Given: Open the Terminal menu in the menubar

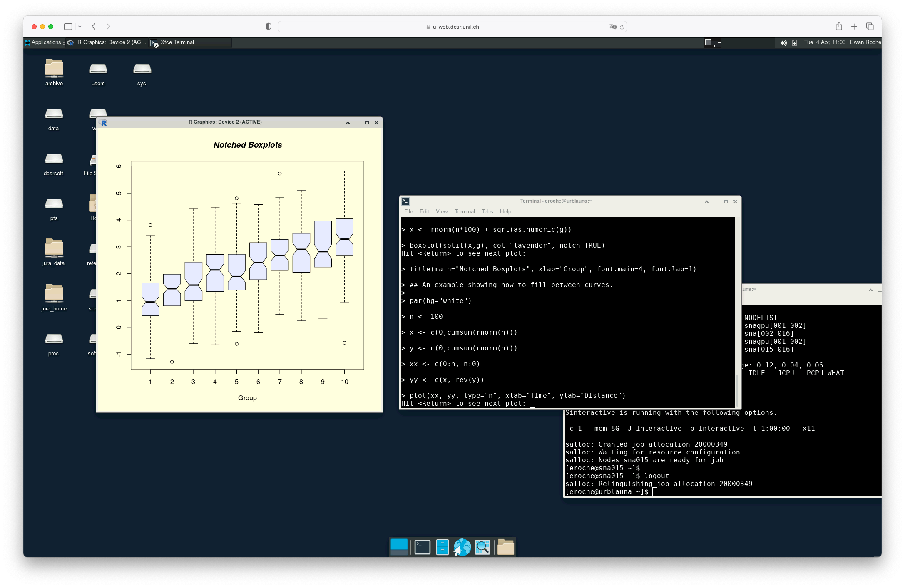Looking at the screenshot, I should (x=464, y=212).
